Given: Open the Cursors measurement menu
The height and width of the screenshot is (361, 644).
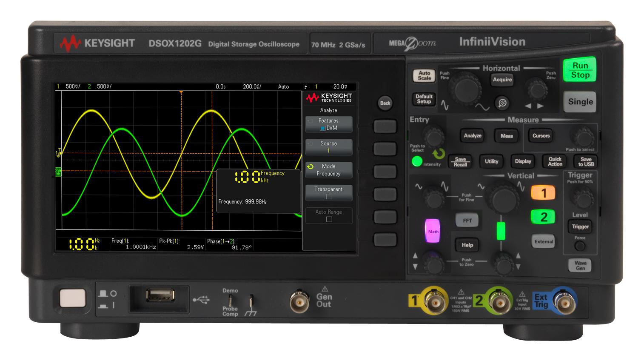Looking at the screenshot, I should [x=541, y=136].
